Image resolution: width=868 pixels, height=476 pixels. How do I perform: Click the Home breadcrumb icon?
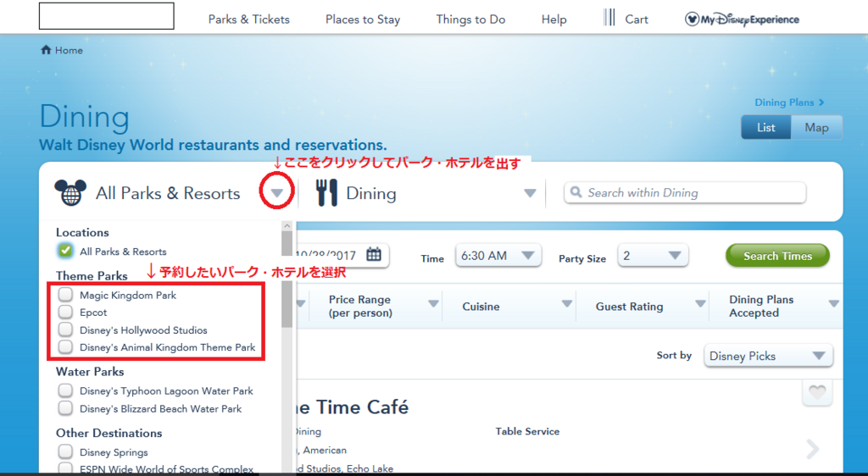coord(46,50)
